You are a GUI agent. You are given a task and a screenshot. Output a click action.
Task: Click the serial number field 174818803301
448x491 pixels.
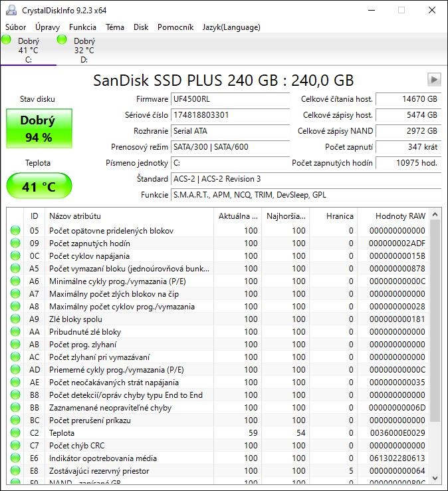click(230, 115)
